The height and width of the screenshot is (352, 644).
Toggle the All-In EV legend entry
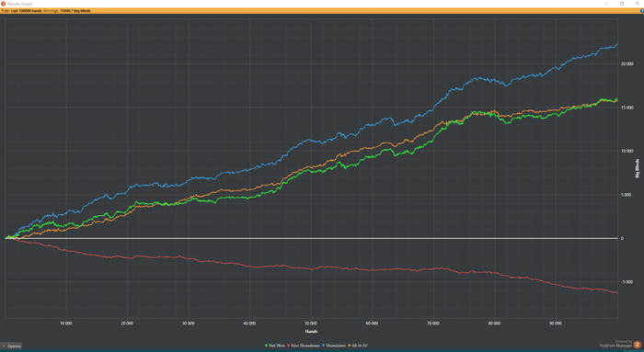(358, 346)
